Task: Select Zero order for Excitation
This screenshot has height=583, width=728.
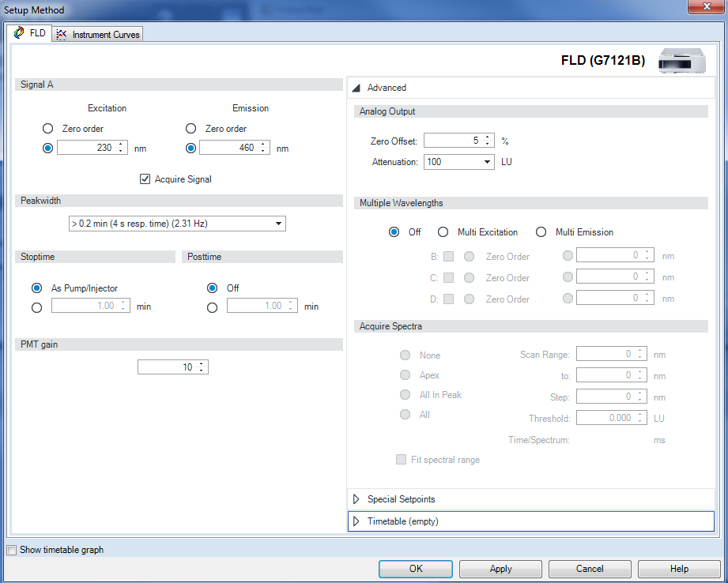Action: pyautogui.click(x=47, y=128)
